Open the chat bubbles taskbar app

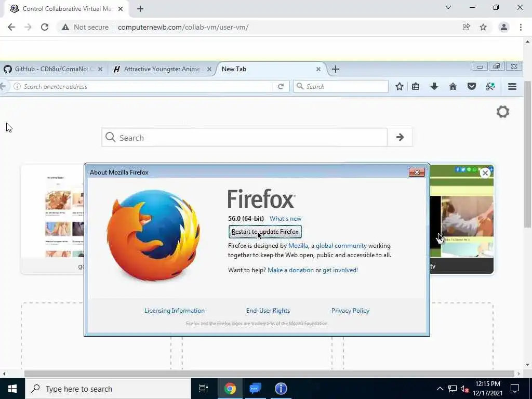coord(256,389)
